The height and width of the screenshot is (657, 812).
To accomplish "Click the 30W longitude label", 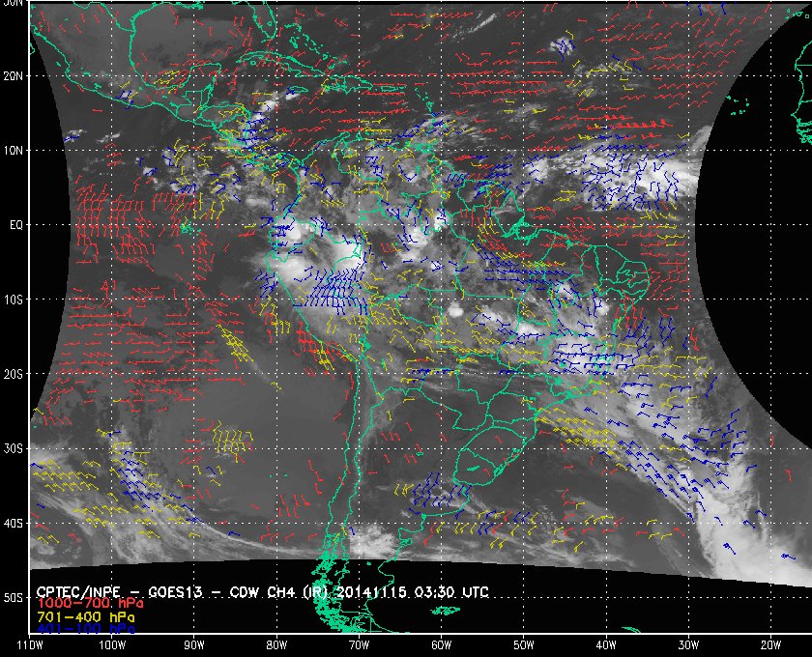I will click(x=688, y=645).
